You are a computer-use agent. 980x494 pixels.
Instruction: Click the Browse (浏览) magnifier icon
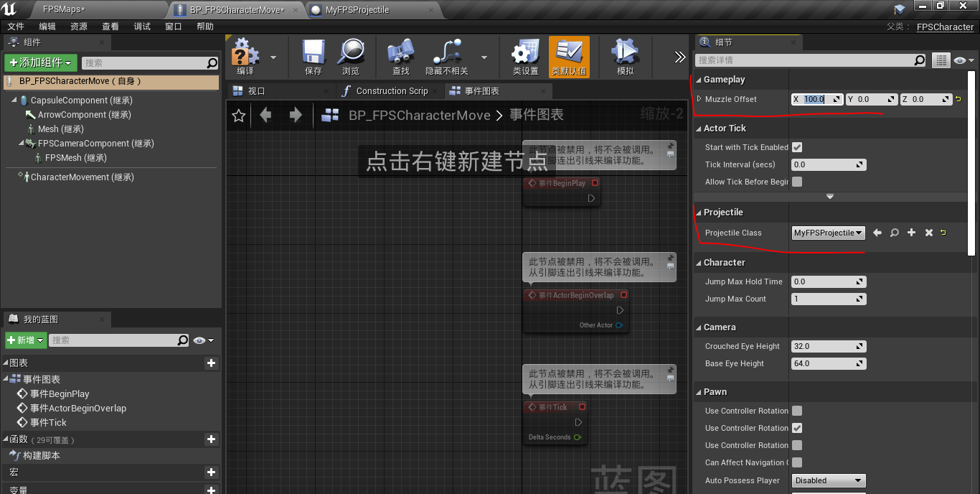pos(351,52)
